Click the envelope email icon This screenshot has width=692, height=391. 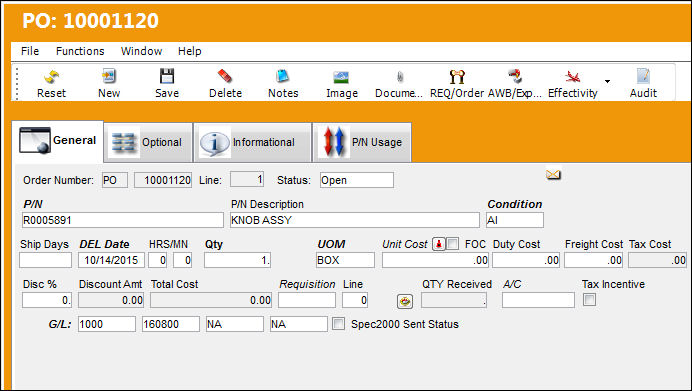click(553, 174)
